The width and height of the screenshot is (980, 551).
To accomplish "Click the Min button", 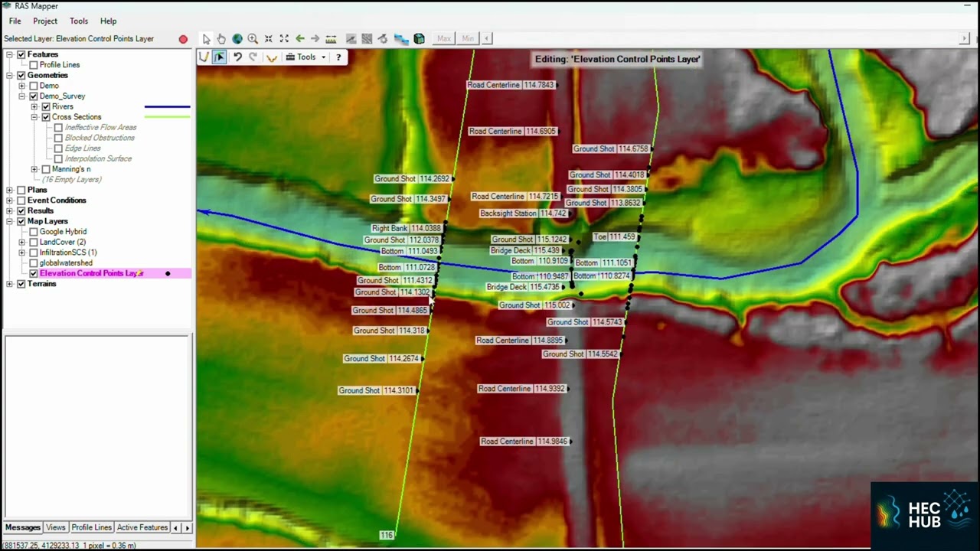I will (468, 38).
